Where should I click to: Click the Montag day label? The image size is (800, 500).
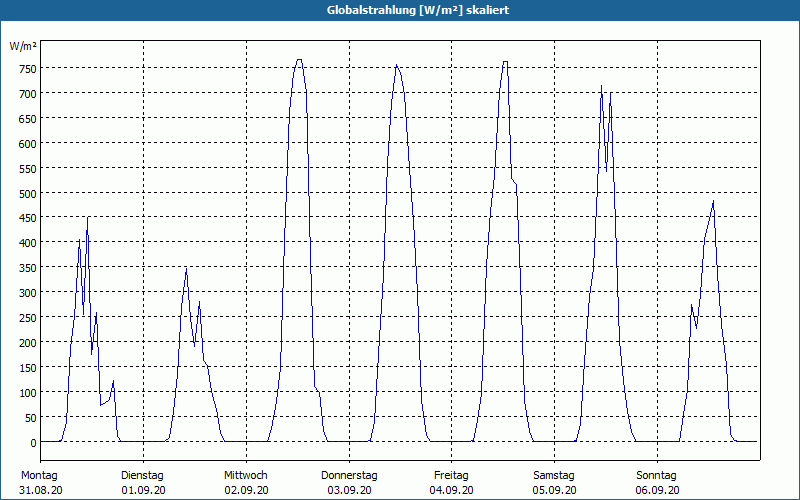coord(39,476)
